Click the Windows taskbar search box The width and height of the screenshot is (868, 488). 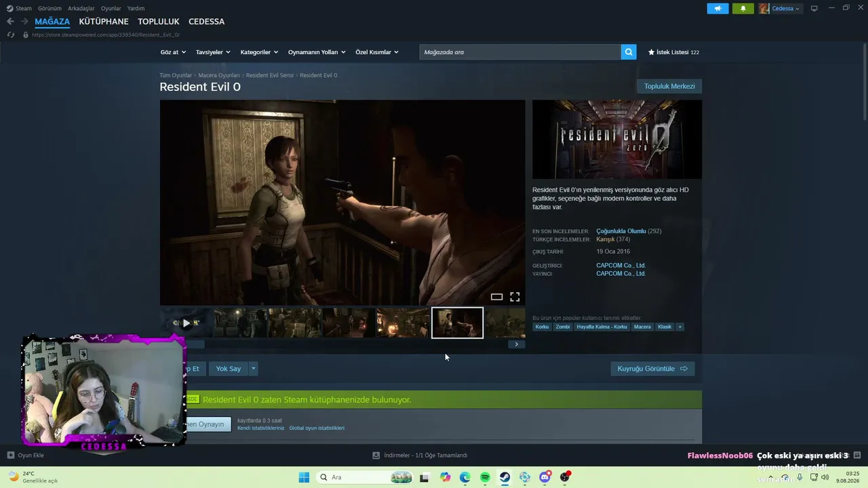click(365, 477)
